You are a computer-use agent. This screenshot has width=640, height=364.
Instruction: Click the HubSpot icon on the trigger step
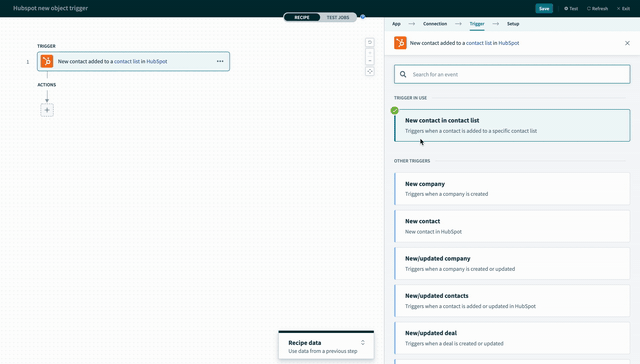[47, 61]
